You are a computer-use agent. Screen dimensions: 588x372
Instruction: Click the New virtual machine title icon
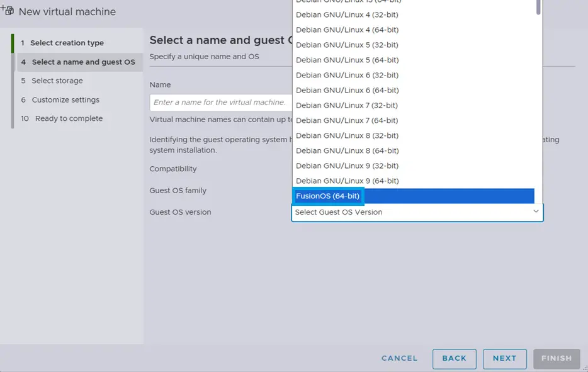click(7, 10)
